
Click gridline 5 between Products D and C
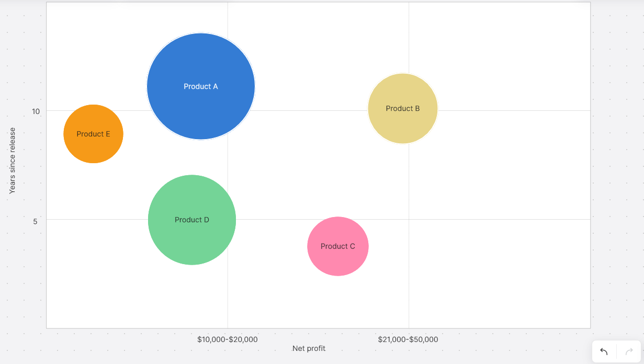(x=272, y=219)
